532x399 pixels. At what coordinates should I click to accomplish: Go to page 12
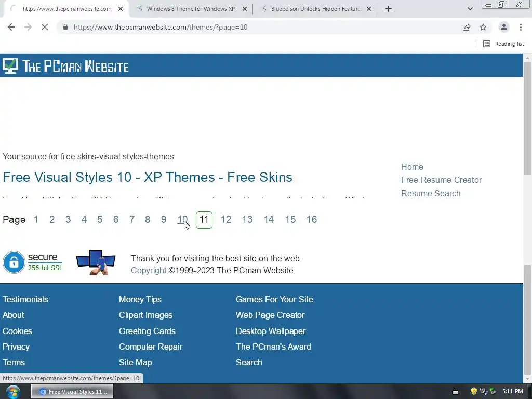click(226, 220)
